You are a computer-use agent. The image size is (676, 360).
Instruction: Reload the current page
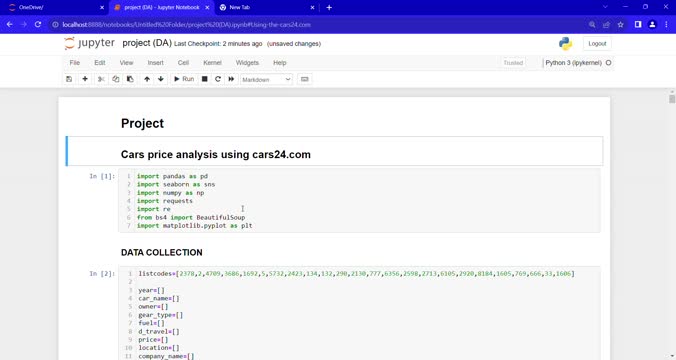38,25
